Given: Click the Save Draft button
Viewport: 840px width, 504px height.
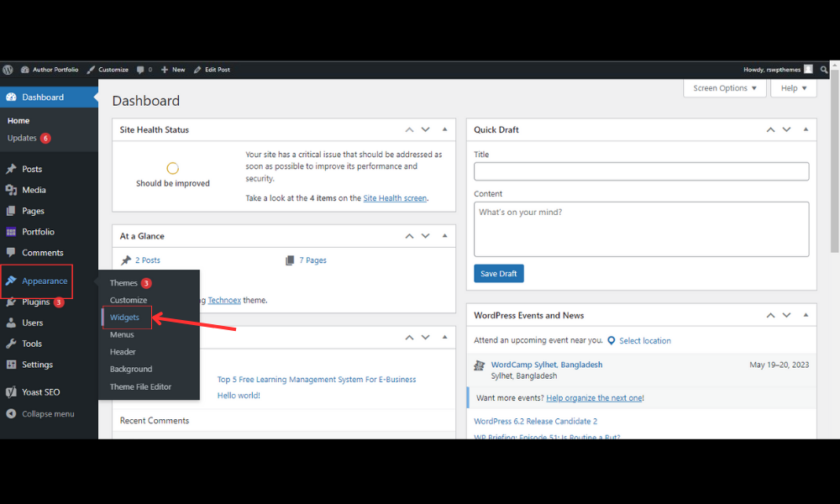Looking at the screenshot, I should (499, 274).
